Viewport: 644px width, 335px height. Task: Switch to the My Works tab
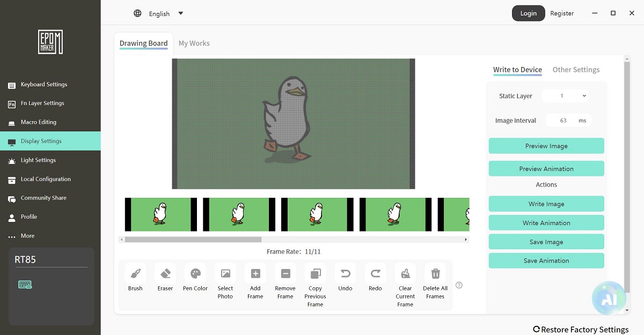point(194,43)
